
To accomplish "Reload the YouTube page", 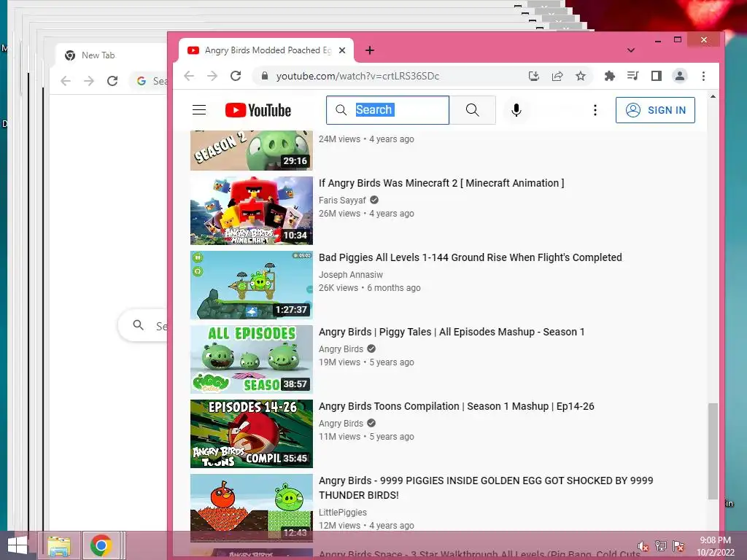I will pyautogui.click(x=236, y=76).
